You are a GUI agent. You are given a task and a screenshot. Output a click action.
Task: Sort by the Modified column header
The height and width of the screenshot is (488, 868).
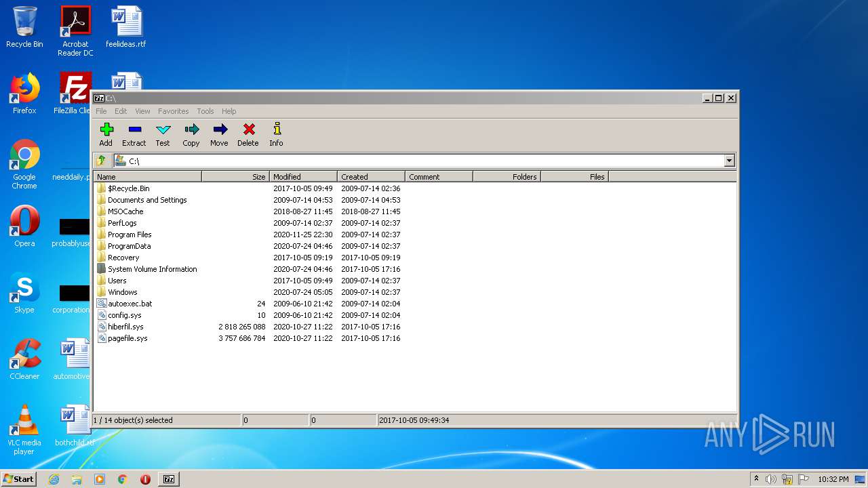303,177
